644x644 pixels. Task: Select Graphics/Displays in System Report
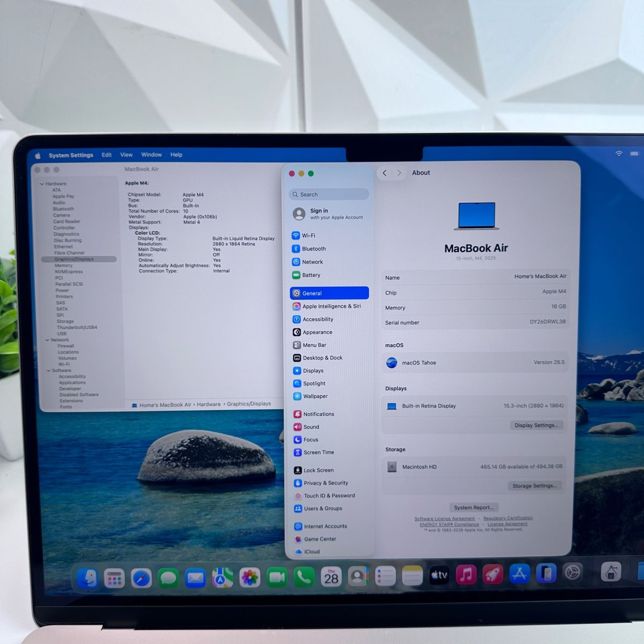click(x=79, y=259)
